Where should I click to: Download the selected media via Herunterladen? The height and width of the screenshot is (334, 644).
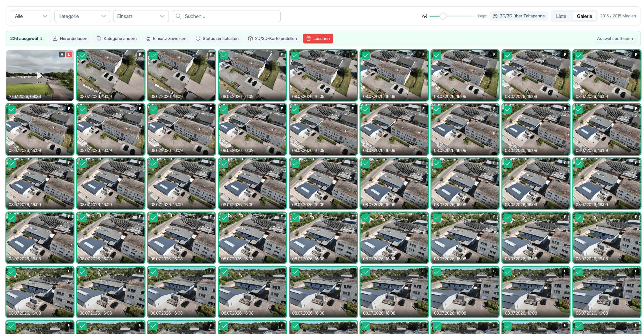pos(70,39)
